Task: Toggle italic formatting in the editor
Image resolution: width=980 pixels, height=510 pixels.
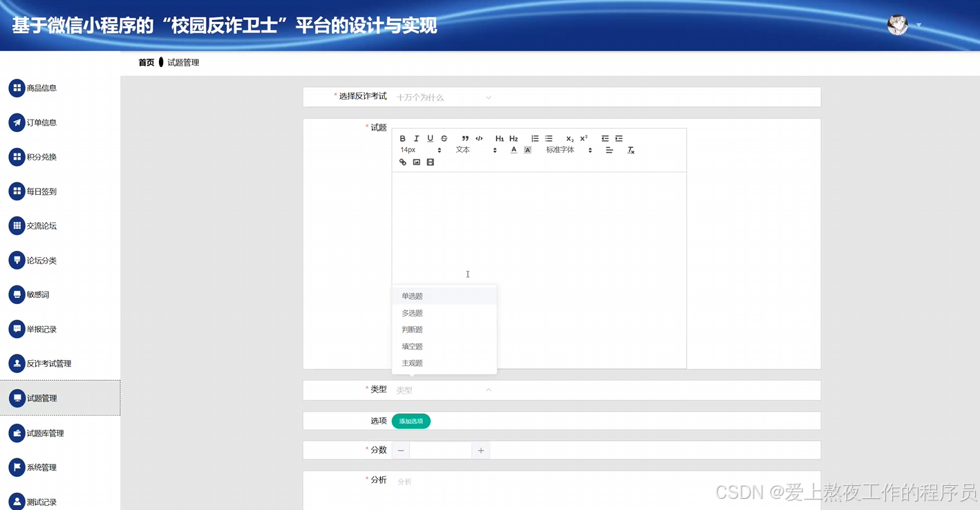Action: 416,138
